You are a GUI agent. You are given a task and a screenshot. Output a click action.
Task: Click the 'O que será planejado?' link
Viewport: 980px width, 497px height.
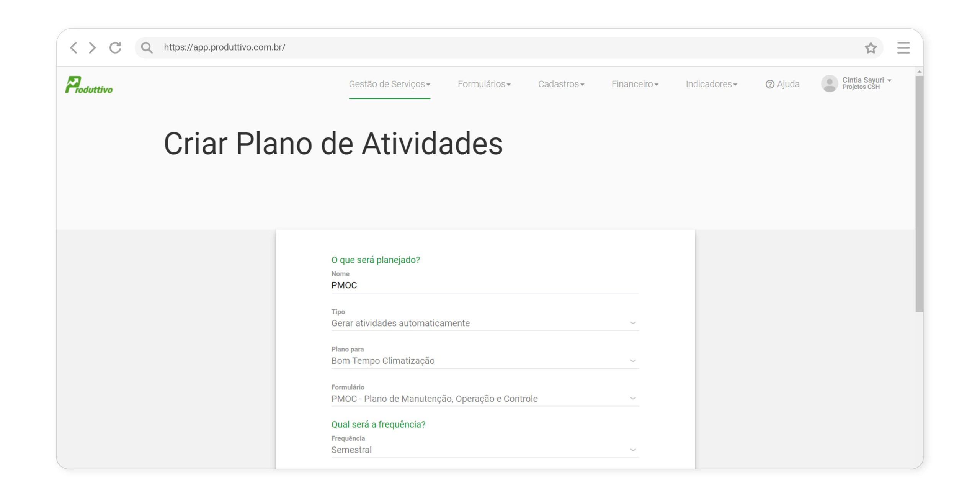(376, 260)
